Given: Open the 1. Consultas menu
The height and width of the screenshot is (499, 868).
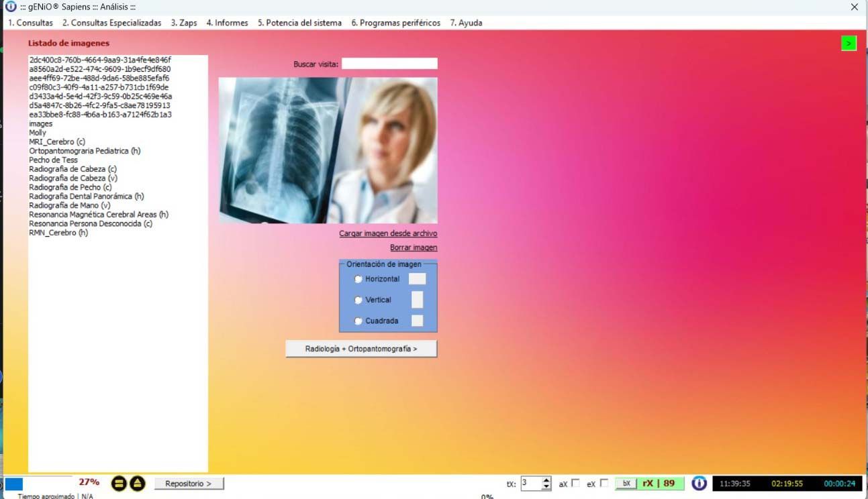Looking at the screenshot, I should tap(30, 23).
